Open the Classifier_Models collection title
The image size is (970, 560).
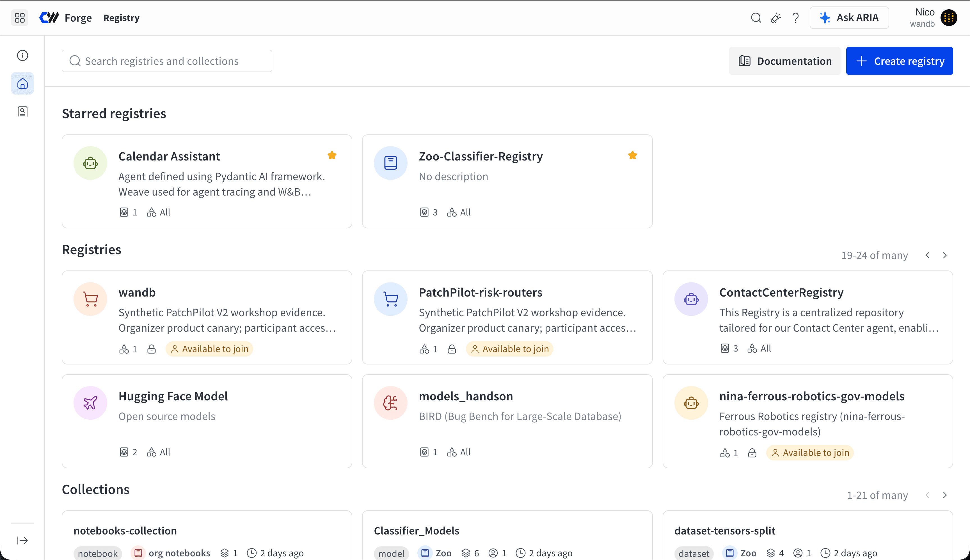pos(417,531)
